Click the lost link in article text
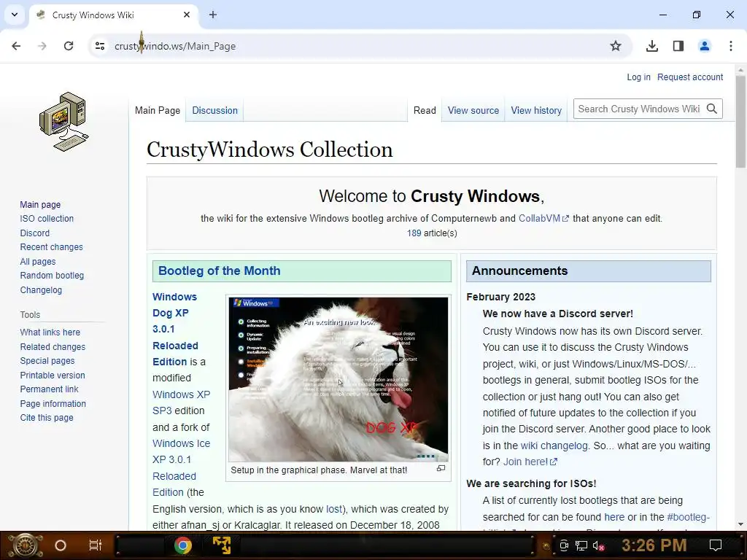747x560 pixels. [333, 509]
